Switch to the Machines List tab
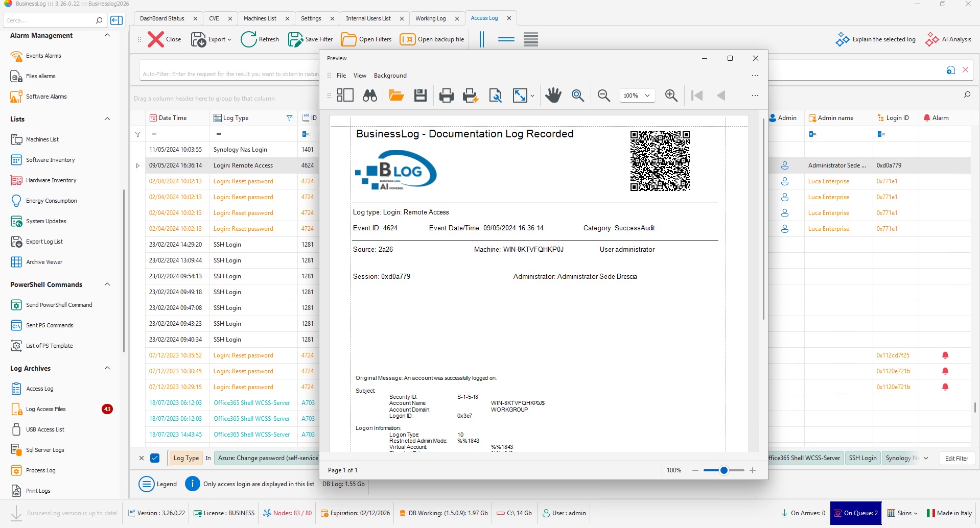 (260, 18)
